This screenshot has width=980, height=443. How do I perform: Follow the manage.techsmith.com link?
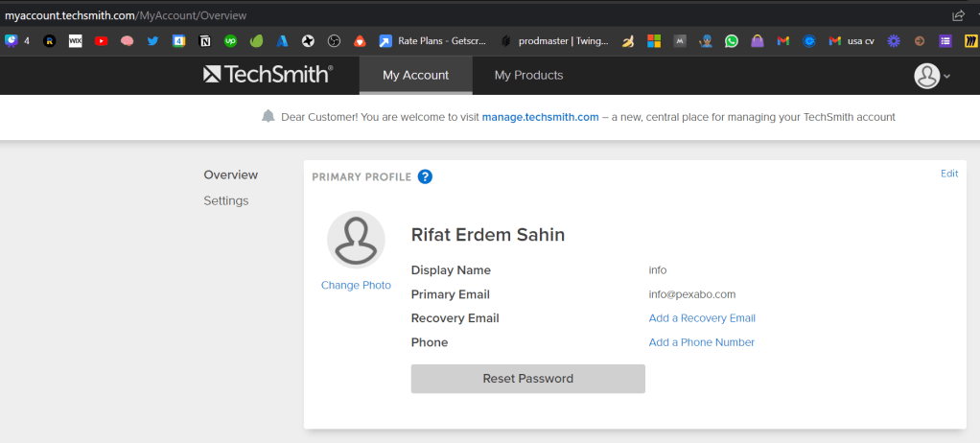pyautogui.click(x=541, y=117)
